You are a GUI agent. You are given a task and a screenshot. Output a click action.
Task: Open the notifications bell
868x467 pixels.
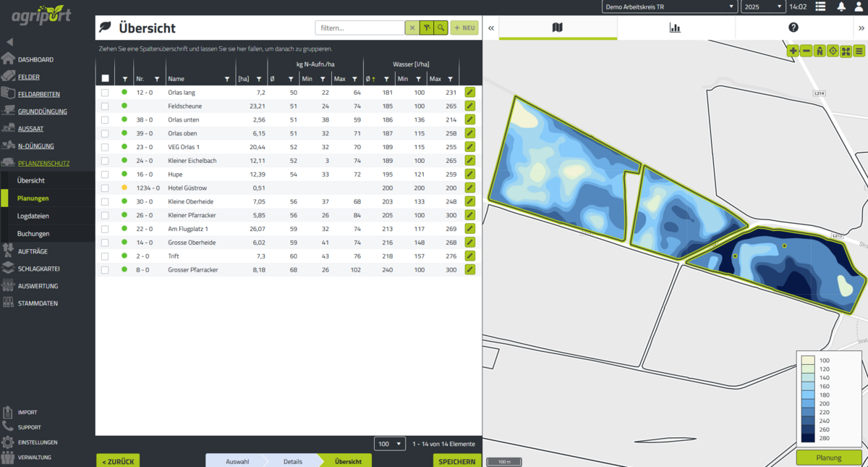(841, 7)
